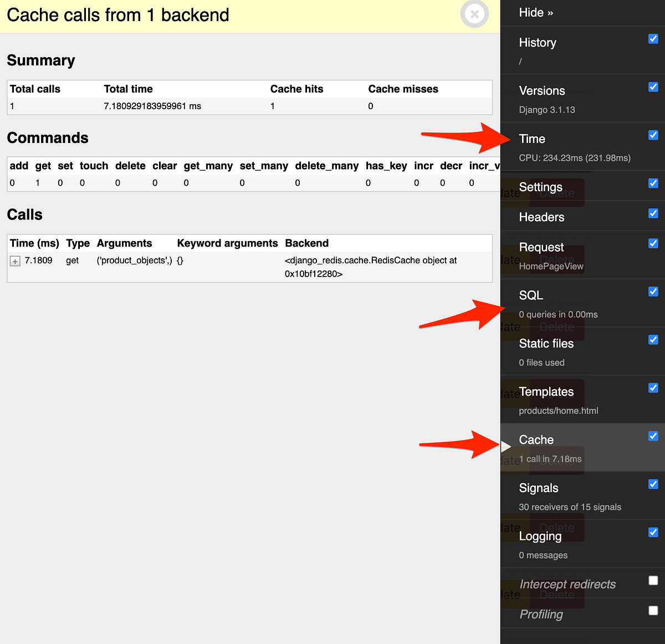The height and width of the screenshot is (644, 665).
Task: Collapse the toolbar with Hide button
Action: click(x=536, y=12)
